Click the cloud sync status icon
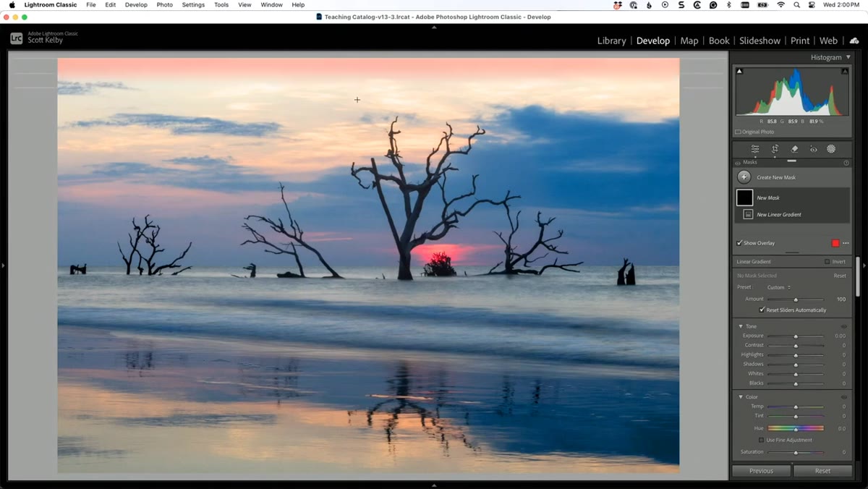 tap(854, 41)
